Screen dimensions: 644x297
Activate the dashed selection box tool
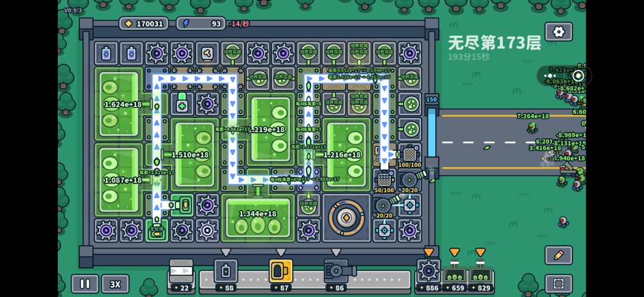click(x=559, y=284)
